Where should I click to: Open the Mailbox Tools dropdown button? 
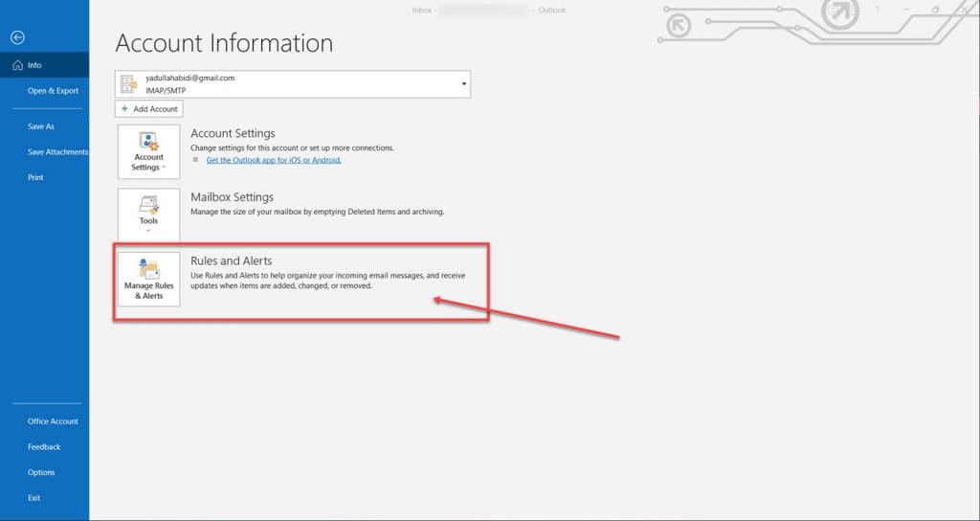tap(148, 215)
